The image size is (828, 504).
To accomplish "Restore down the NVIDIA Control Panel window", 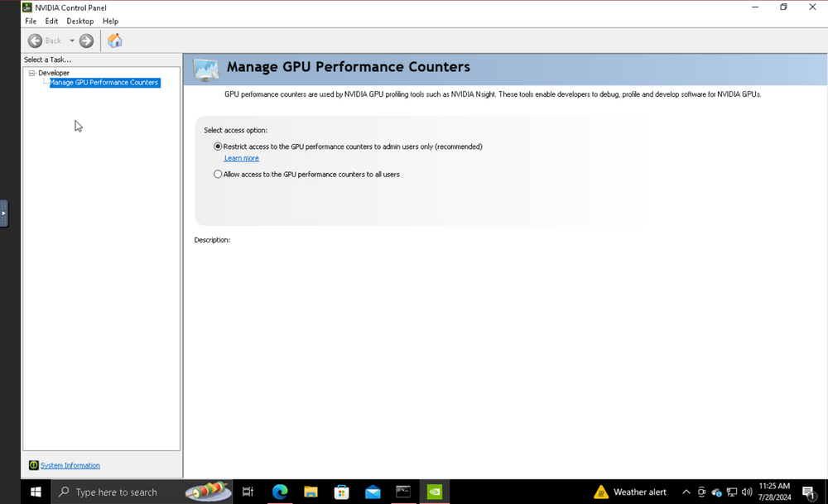I will 783,7.
